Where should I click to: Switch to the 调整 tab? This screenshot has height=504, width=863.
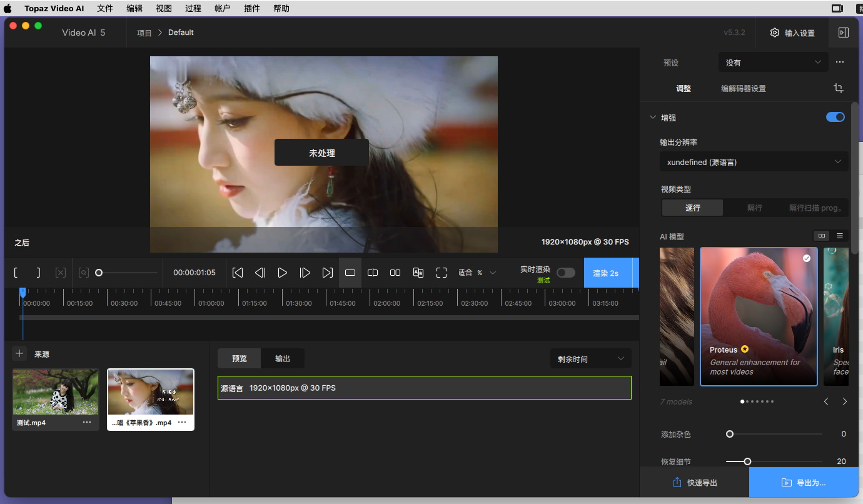point(684,88)
